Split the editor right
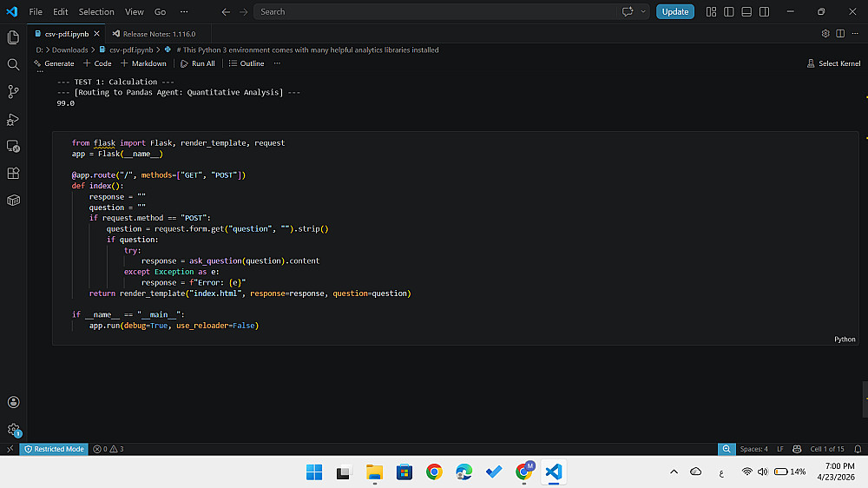The image size is (868, 488). tap(840, 34)
